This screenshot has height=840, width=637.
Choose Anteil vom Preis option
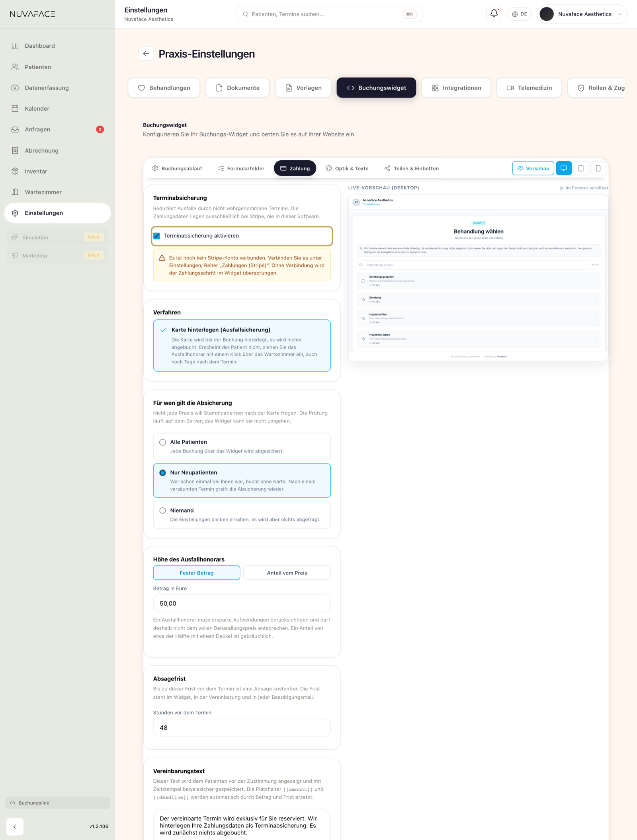coord(287,573)
